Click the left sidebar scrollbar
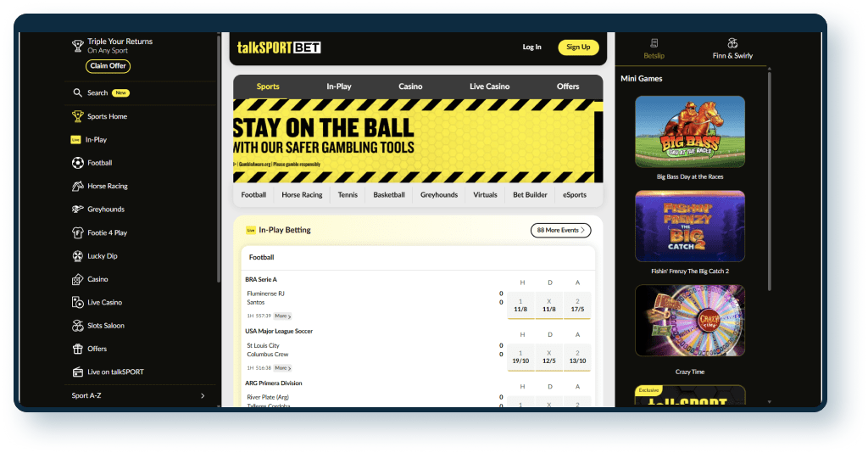This screenshot has width=868, height=453. tap(219, 160)
